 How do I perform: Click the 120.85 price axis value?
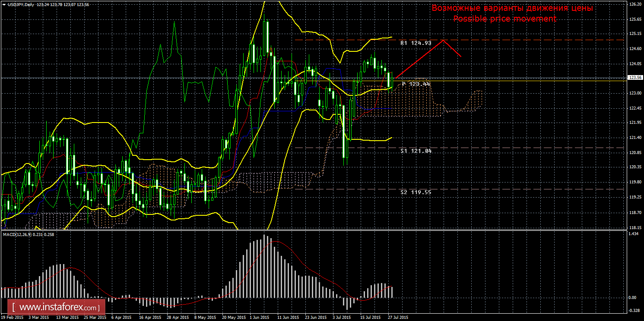point(634,153)
